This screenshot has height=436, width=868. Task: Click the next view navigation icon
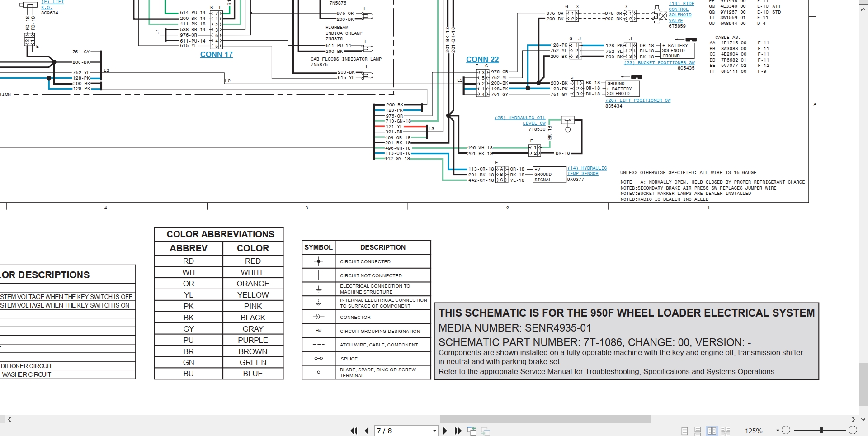point(486,431)
